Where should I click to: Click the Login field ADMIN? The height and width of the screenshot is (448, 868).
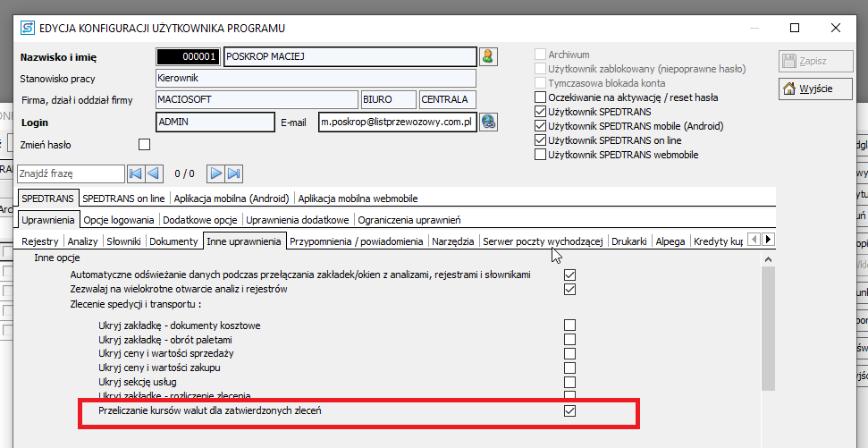pyautogui.click(x=215, y=122)
